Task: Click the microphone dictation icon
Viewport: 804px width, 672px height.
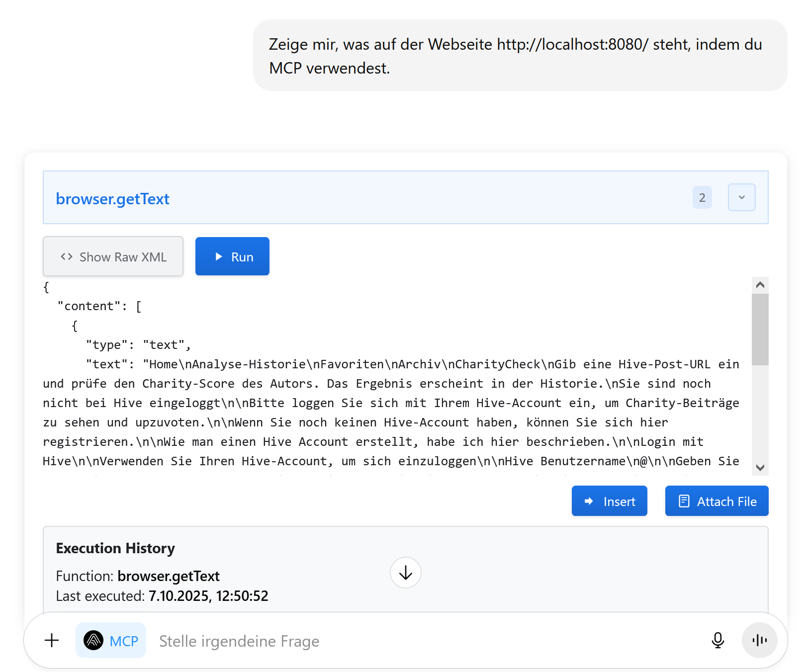Action: point(717,640)
